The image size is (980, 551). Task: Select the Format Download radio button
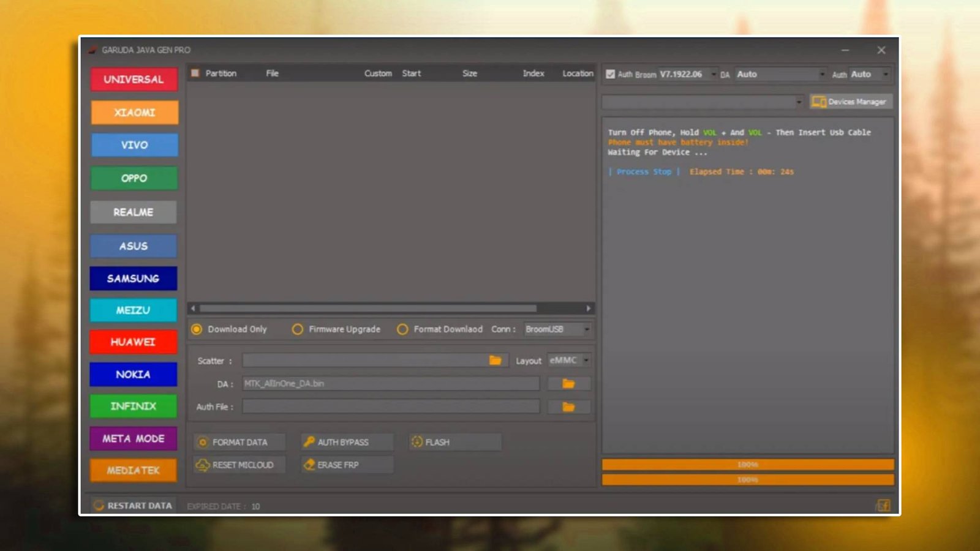(403, 329)
